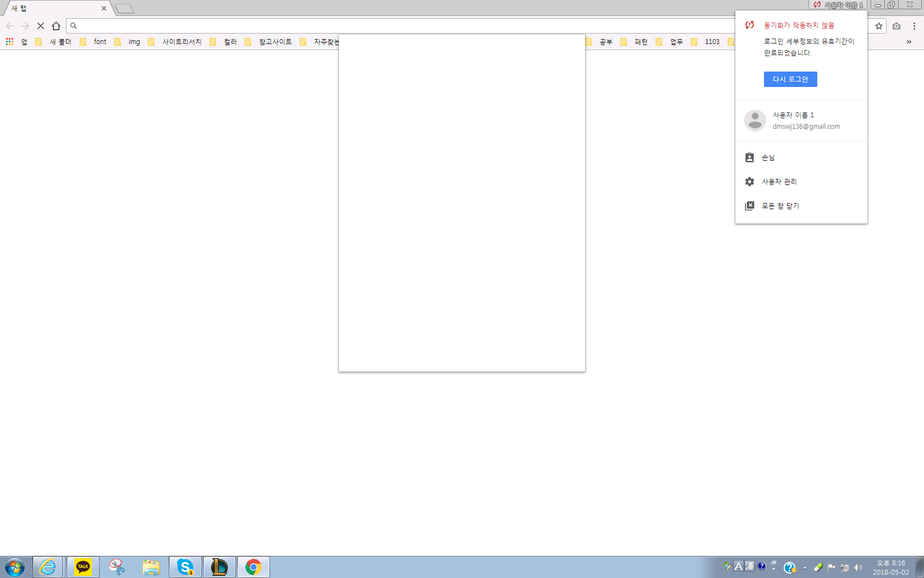Click the address bar input field
This screenshot has width=924, height=578.
click(385, 26)
